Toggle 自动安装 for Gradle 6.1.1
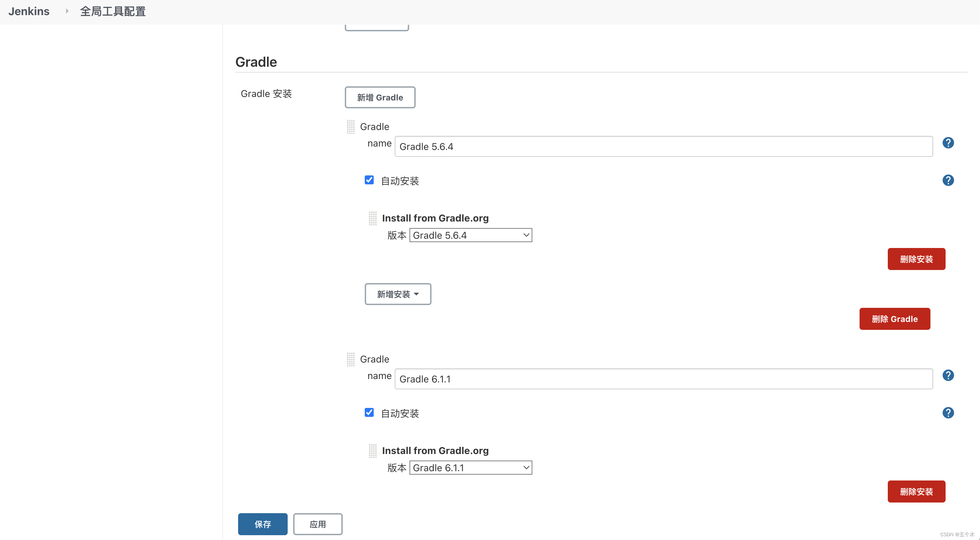 (x=369, y=413)
